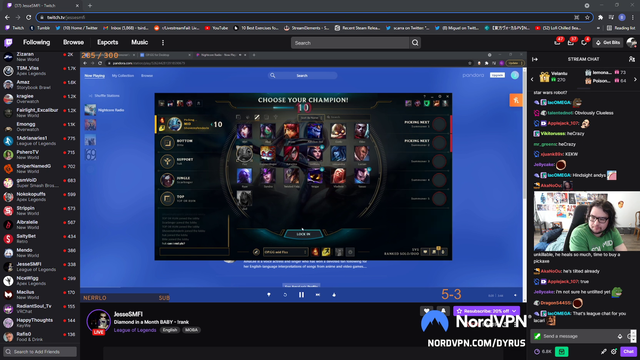Click Search to Add Friends field
This screenshot has width=640, height=360.
[x=40, y=351]
